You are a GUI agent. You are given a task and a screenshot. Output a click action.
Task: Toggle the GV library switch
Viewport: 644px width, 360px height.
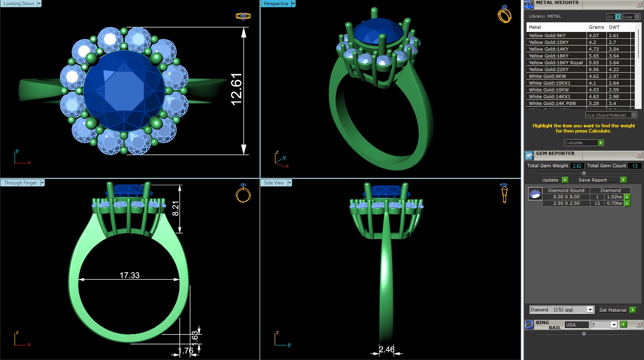pyautogui.click(x=614, y=16)
